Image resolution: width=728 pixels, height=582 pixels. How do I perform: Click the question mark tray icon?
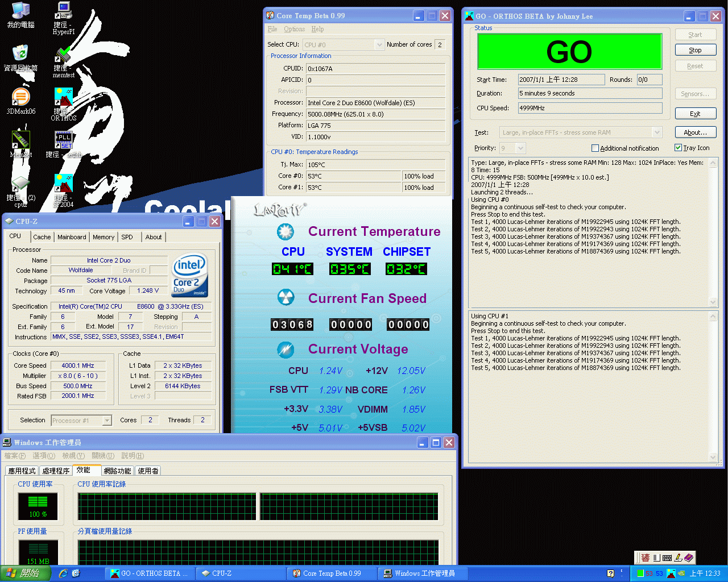click(610, 573)
